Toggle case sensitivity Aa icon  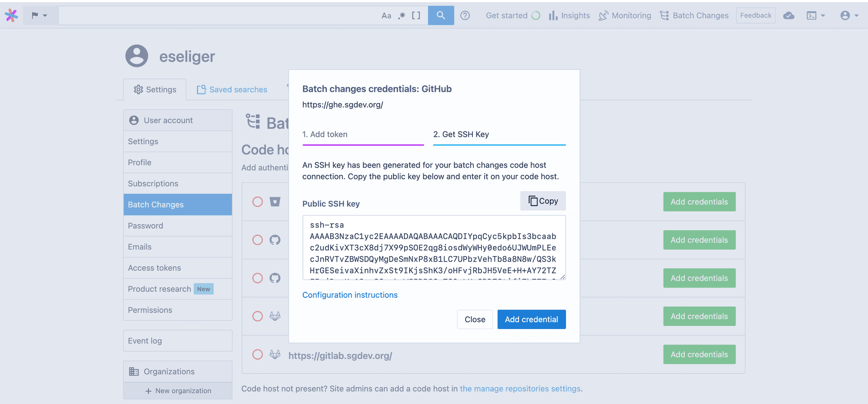386,15
